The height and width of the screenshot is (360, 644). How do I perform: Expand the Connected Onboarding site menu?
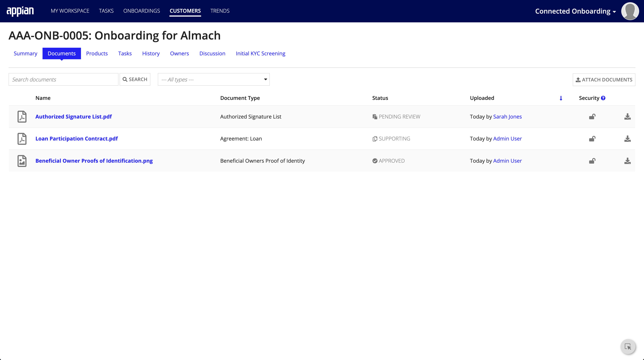pyautogui.click(x=576, y=11)
